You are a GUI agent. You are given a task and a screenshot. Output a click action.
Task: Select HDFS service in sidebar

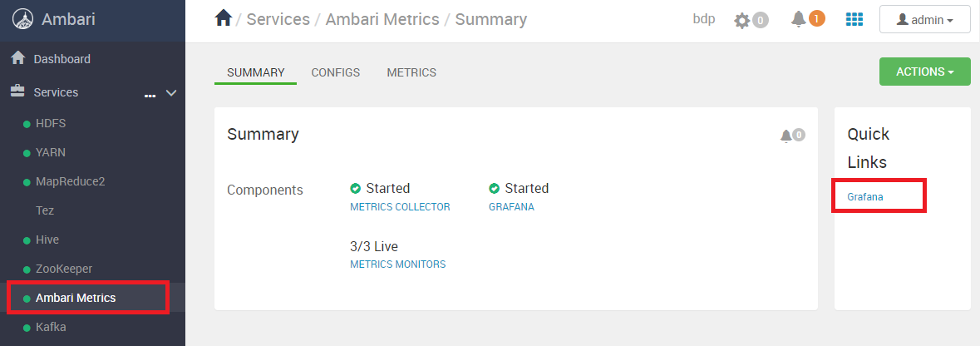tap(51, 123)
